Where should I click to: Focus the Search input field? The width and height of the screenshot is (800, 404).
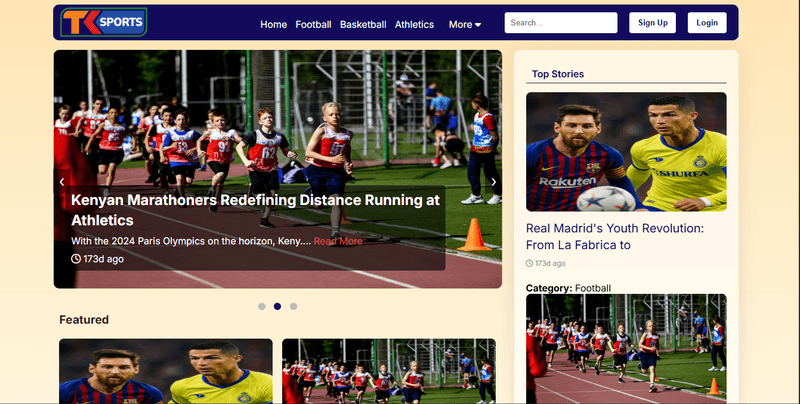561,23
